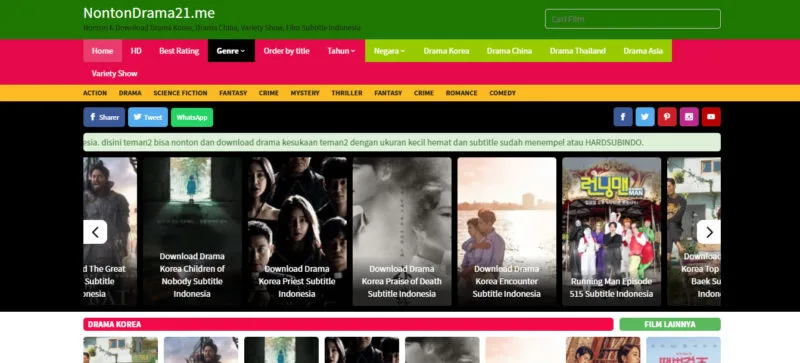The height and width of the screenshot is (363, 800).
Task: Expand the Tahun dropdown menu
Action: pyautogui.click(x=341, y=51)
